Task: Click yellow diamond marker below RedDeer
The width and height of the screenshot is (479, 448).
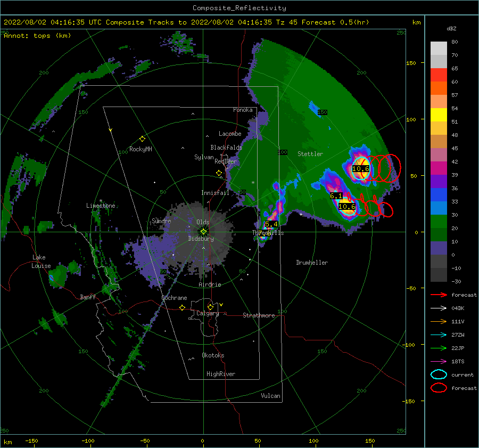Action: (219, 173)
